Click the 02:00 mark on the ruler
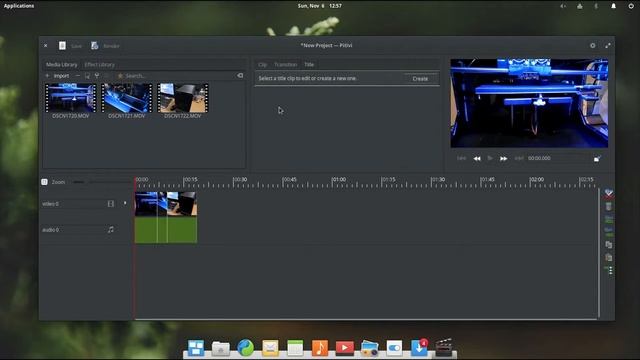This screenshot has height=360, width=640. [x=536, y=180]
